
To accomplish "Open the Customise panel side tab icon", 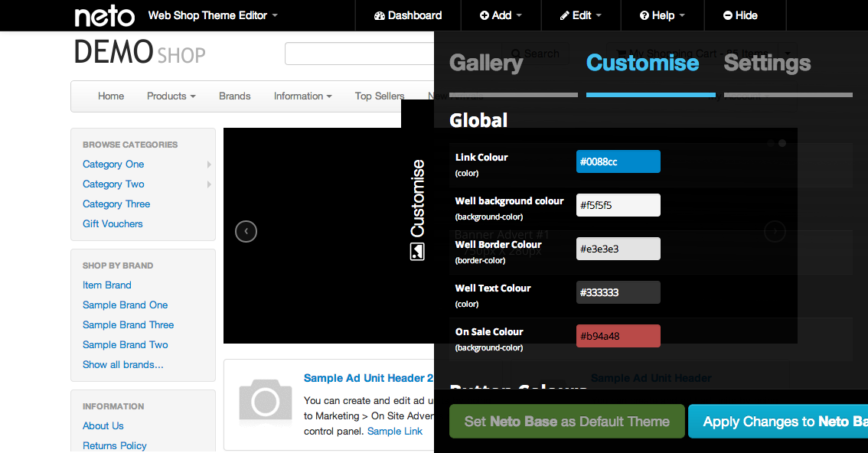I will [x=417, y=251].
